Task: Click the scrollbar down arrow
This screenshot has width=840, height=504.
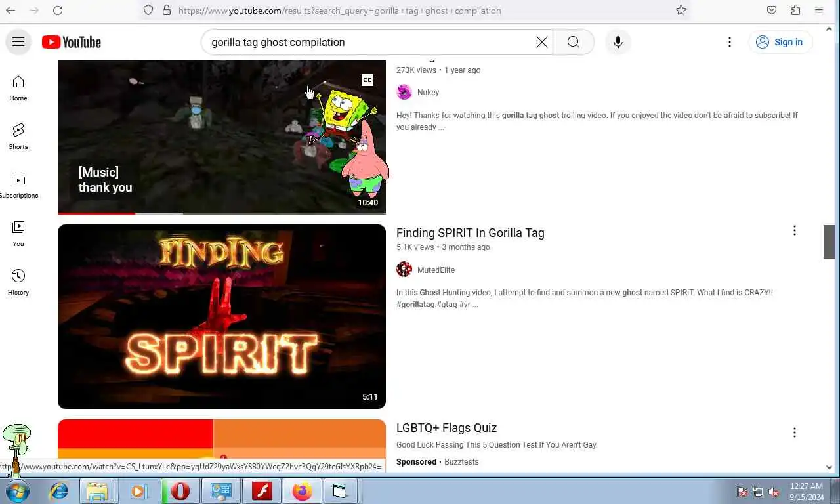Action: pos(829,467)
